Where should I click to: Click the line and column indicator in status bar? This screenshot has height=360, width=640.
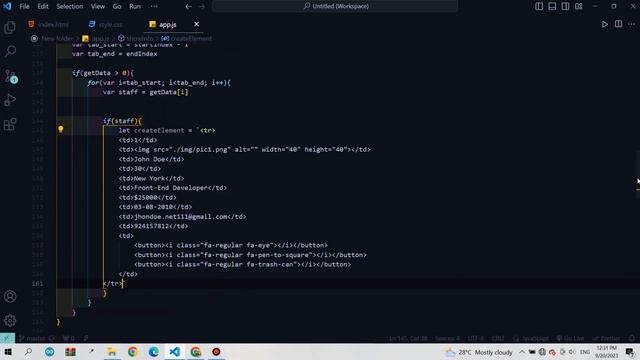click(x=407, y=338)
